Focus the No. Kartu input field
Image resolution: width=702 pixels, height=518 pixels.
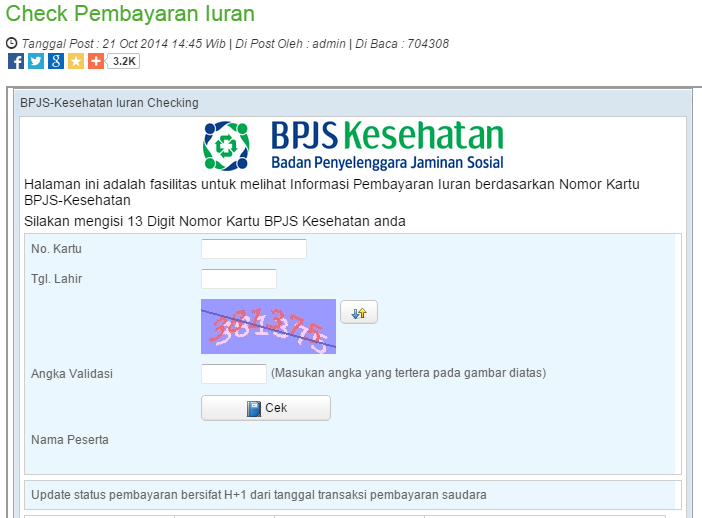pos(254,249)
